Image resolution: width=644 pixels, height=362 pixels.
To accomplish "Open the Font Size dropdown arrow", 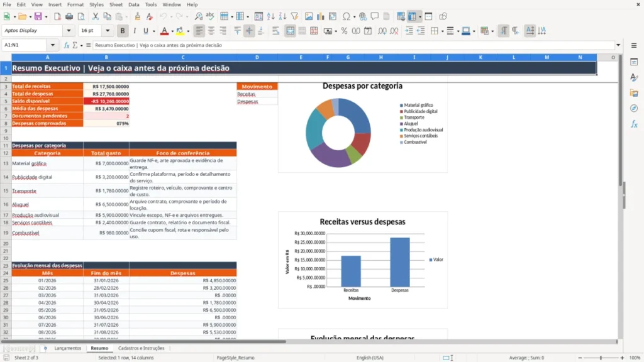I will (108, 30).
